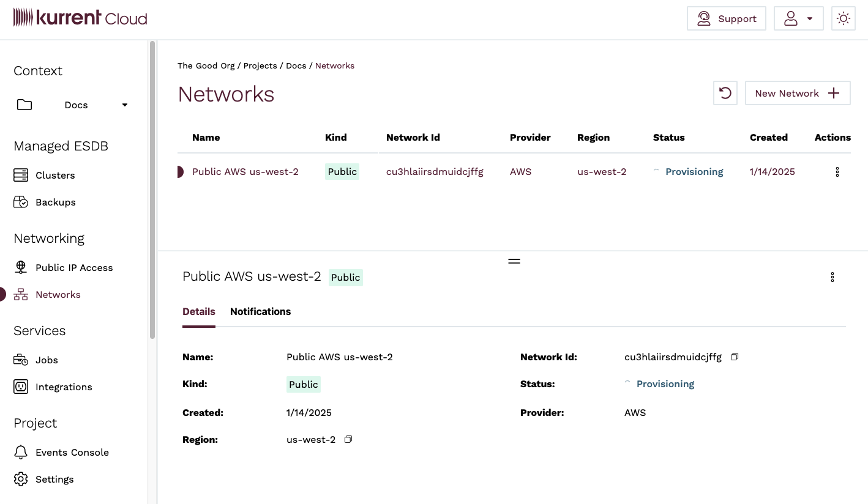Open the Events Console bell icon
The image size is (868, 504).
pyautogui.click(x=20, y=452)
